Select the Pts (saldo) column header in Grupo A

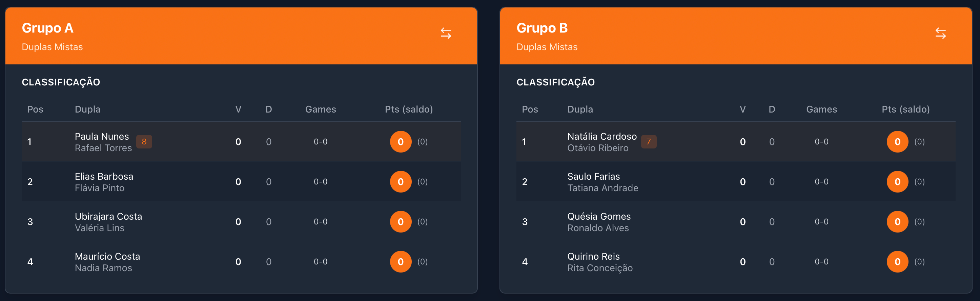[409, 109]
